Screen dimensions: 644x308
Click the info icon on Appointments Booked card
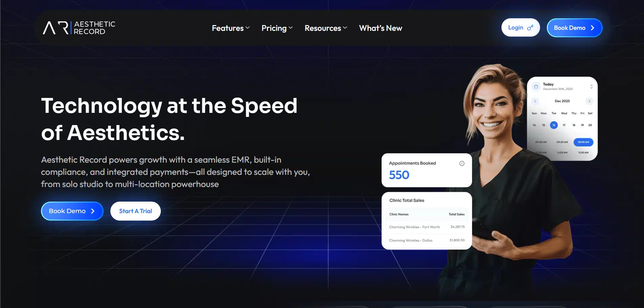(x=462, y=163)
